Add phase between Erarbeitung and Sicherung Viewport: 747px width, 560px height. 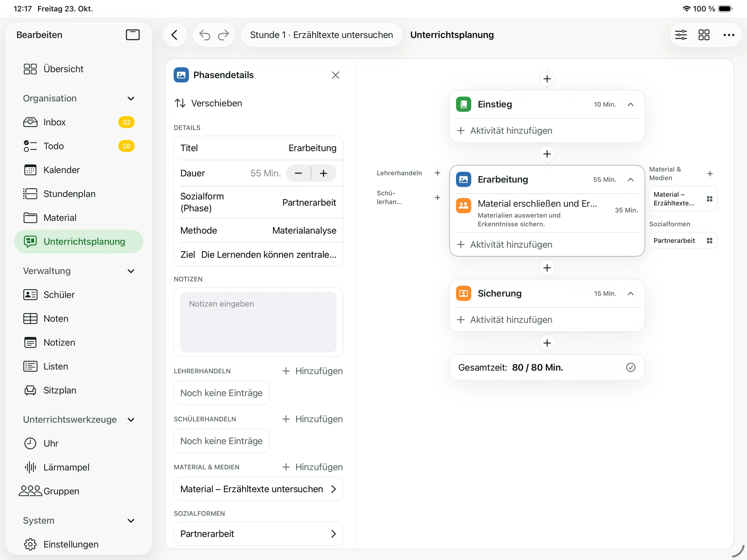(547, 268)
